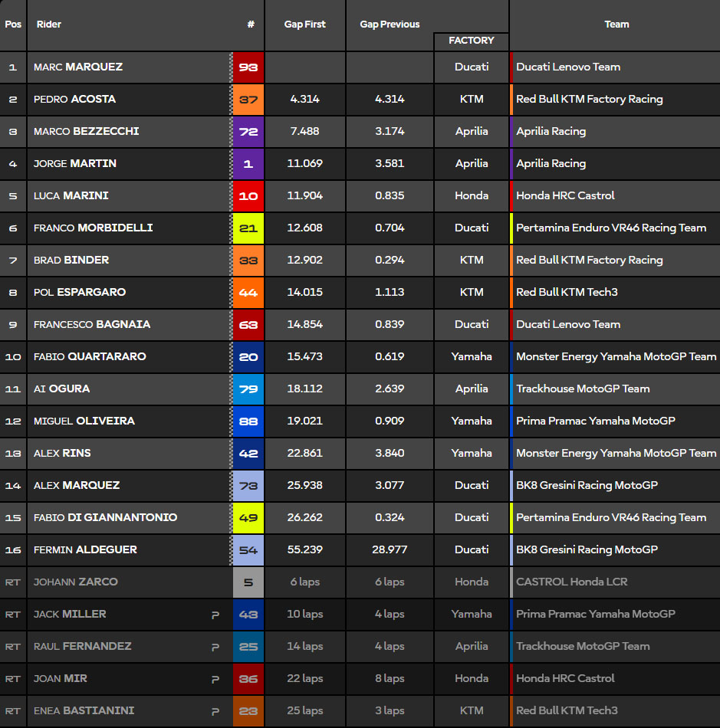Click Fabio Quartararo's blue number 20 badge
720x728 pixels.
(x=248, y=357)
